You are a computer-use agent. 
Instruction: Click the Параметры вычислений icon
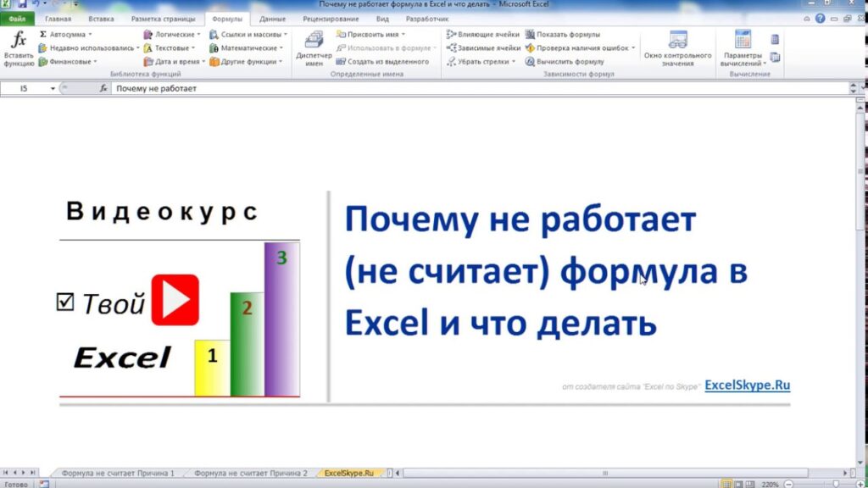pyautogui.click(x=743, y=40)
